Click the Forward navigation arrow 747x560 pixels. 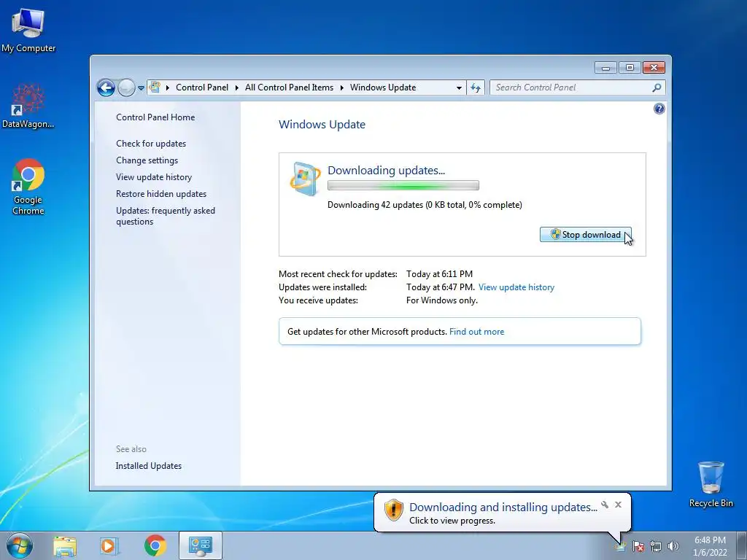(x=125, y=87)
